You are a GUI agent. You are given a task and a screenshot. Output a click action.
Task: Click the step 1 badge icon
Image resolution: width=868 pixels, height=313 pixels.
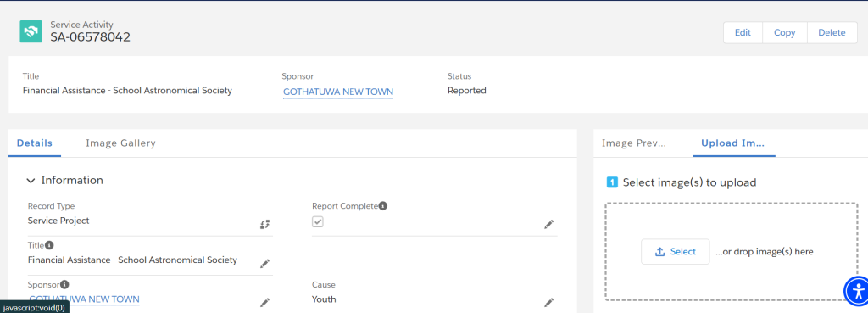click(x=612, y=182)
